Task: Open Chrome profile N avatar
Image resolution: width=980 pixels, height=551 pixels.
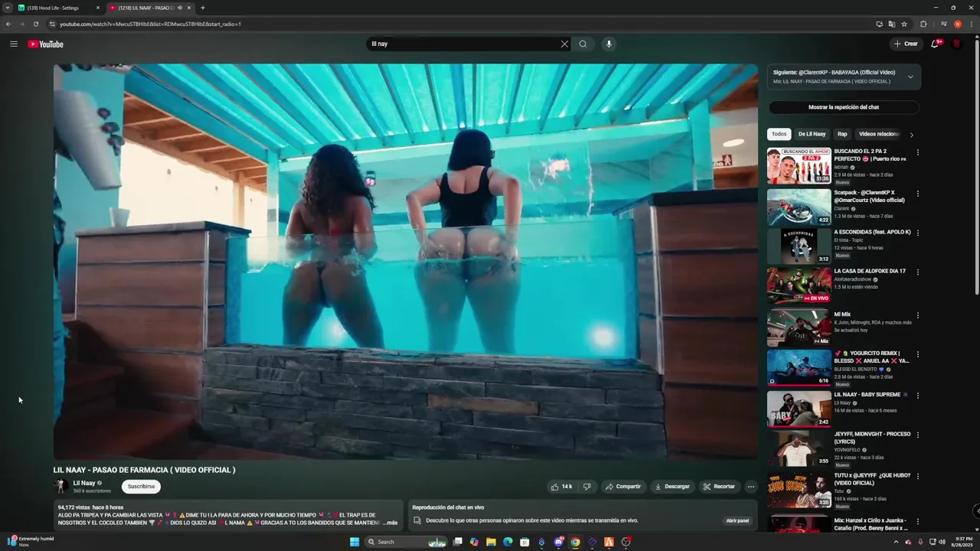Action: (x=958, y=24)
